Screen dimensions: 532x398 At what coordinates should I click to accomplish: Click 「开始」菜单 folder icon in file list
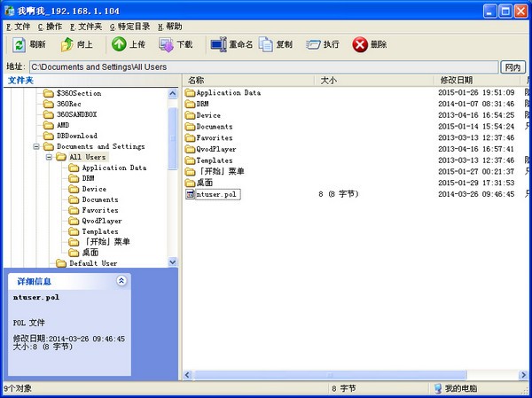[191, 171]
